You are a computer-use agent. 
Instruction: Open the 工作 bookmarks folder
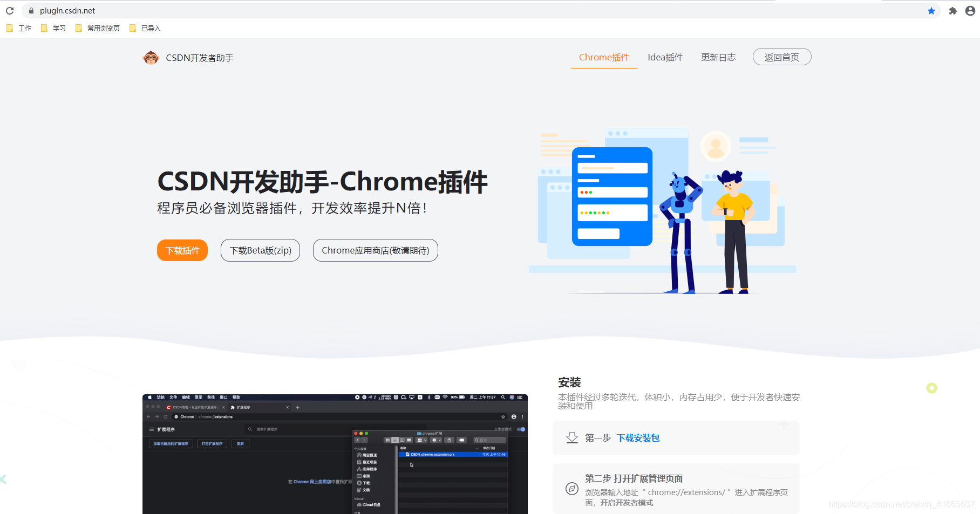tap(19, 28)
